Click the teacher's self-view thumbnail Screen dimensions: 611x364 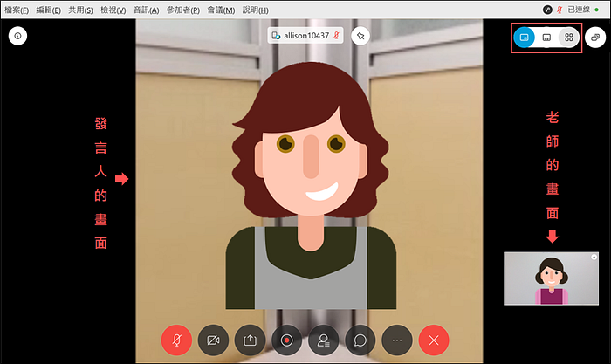click(x=551, y=278)
